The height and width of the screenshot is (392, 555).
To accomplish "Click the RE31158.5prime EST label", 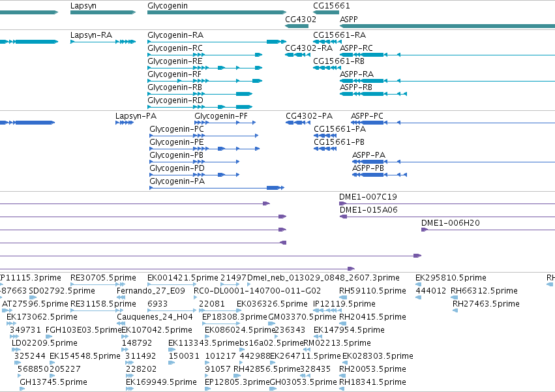I will click(x=103, y=304).
